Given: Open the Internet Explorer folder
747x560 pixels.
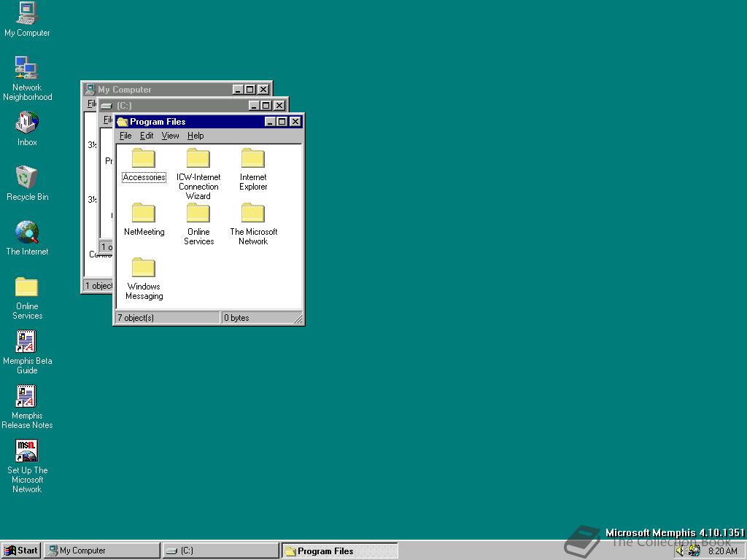Looking at the screenshot, I should tap(252, 158).
